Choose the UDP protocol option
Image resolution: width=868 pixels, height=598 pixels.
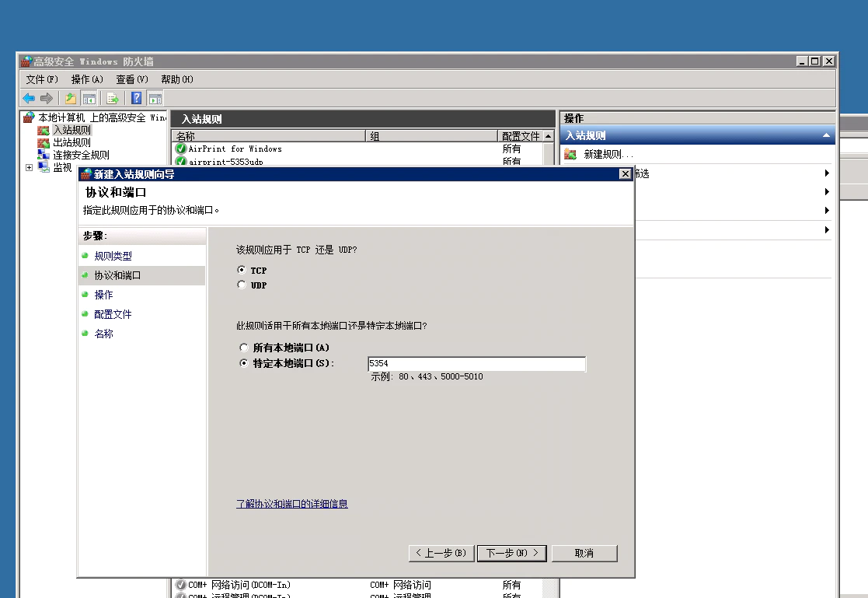coord(242,285)
